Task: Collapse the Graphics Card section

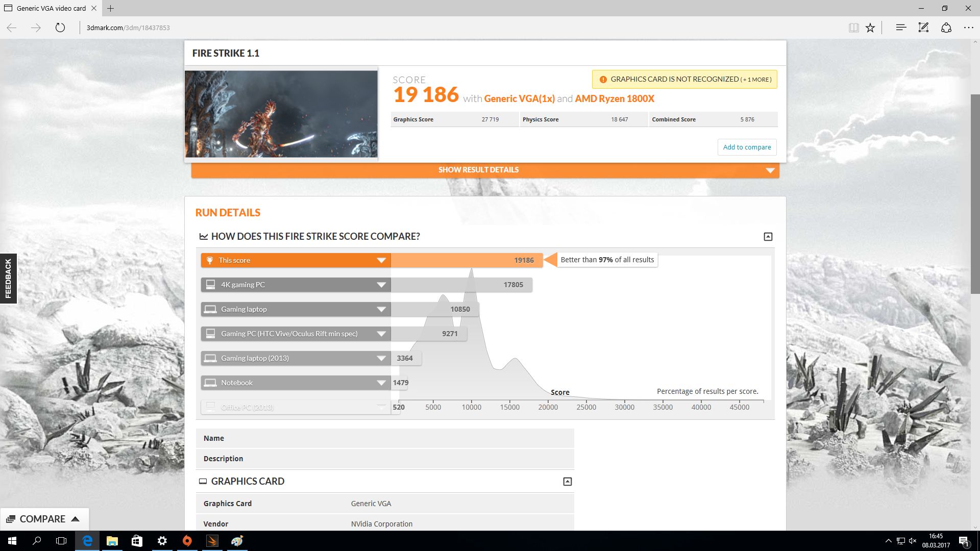Action: pos(567,482)
